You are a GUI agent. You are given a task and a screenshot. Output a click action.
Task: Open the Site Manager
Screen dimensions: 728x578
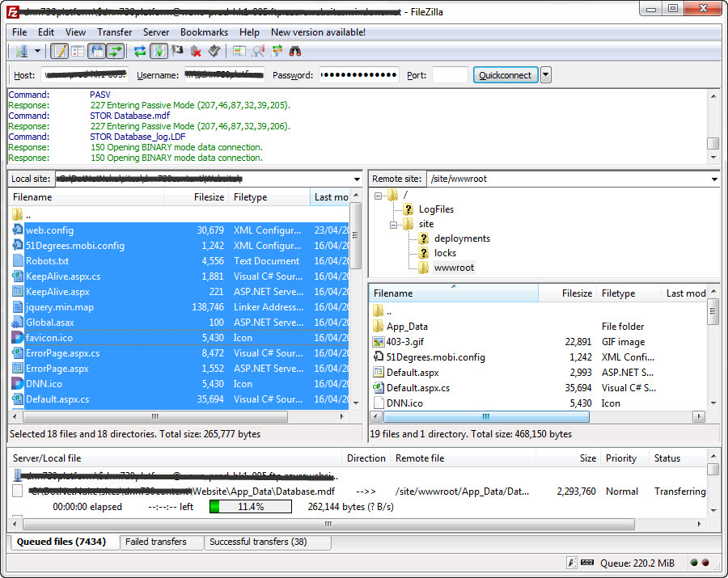21,51
